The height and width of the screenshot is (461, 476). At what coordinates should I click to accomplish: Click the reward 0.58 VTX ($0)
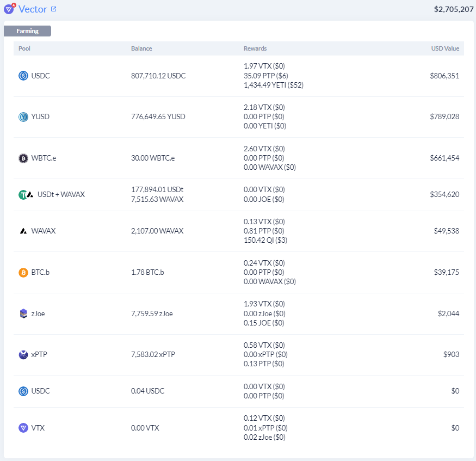264,345
